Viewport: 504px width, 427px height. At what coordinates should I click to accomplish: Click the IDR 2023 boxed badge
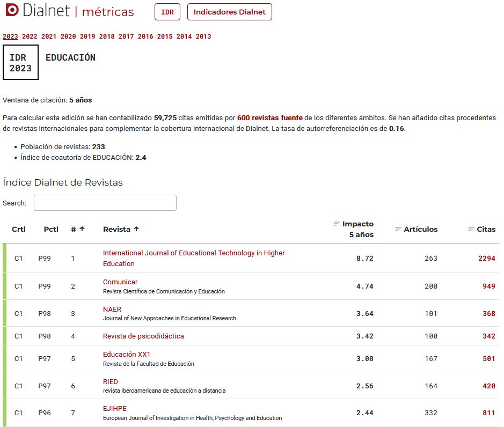pyautogui.click(x=20, y=62)
